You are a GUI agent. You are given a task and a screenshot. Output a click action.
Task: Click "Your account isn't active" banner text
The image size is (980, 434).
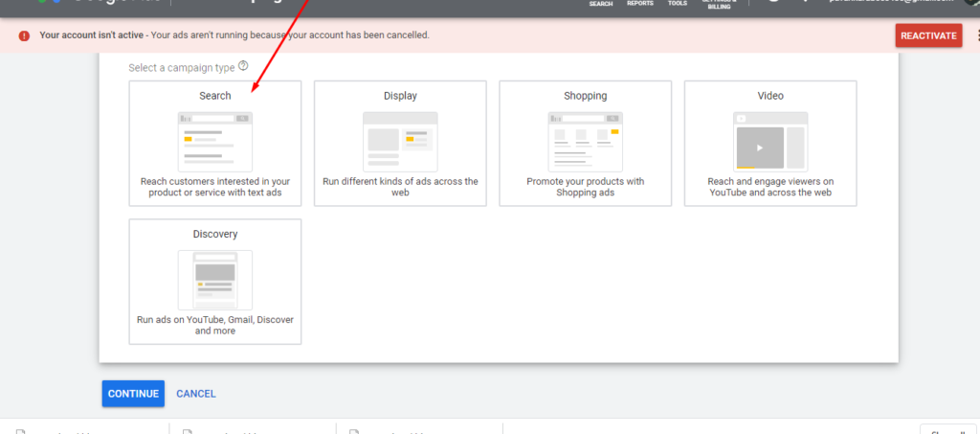pyautogui.click(x=91, y=35)
